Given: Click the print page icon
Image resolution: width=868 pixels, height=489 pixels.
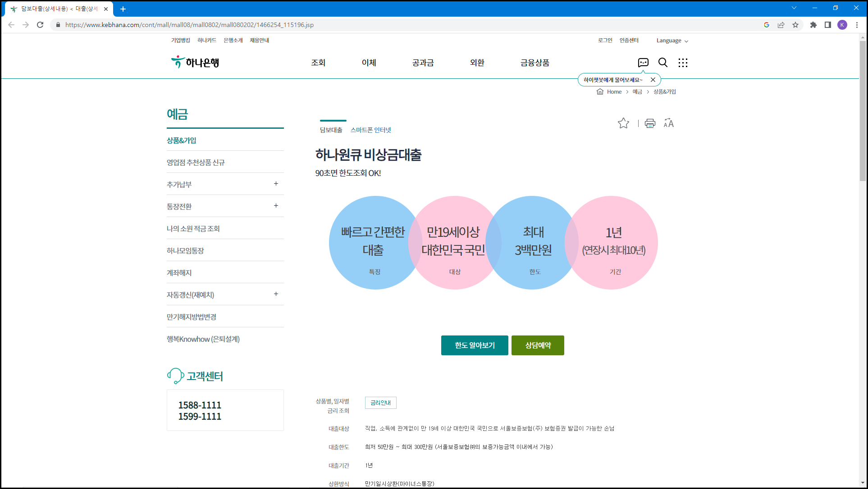Looking at the screenshot, I should click(650, 123).
